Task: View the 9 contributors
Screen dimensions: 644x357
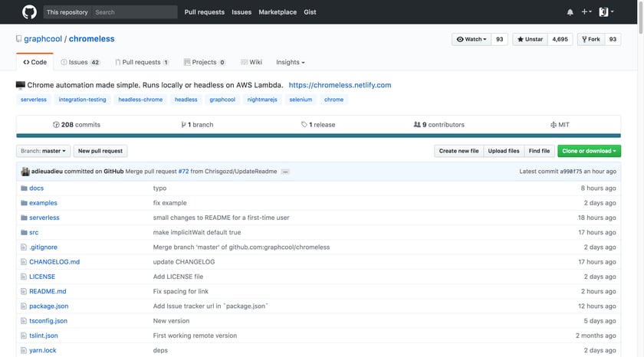Action: tap(439, 125)
